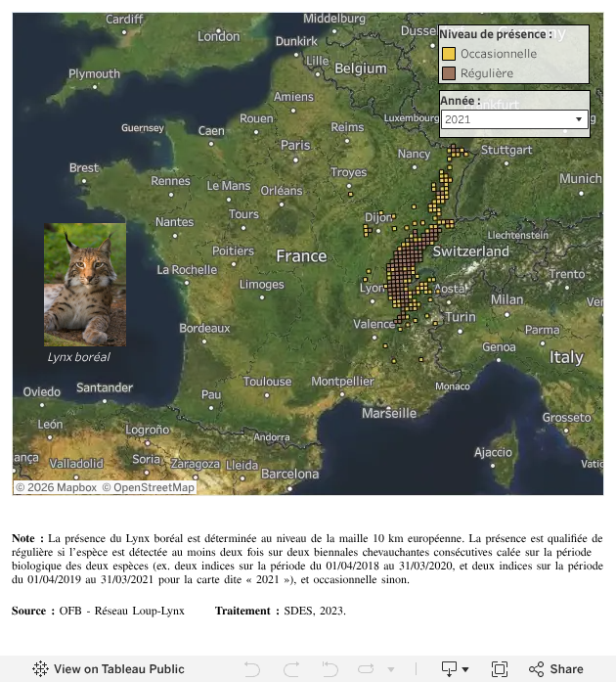The image size is (616, 682).
Task: Toggle the Full Screen icon
Action: [499, 668]
